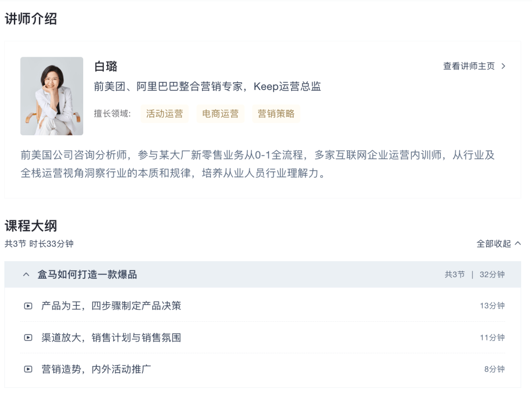Collapse the 盒马如何打造一款爆品 chapter chevron

click(26, 275)
